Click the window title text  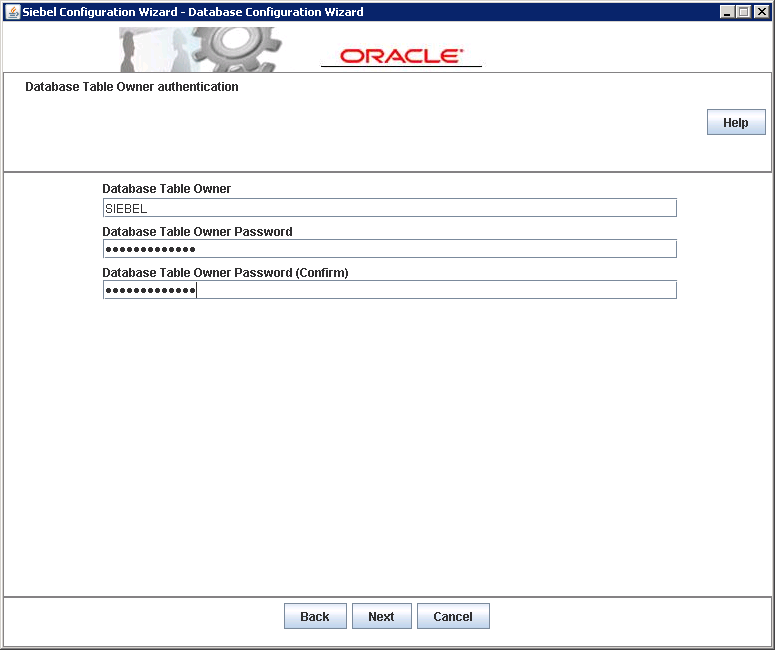click(x=193, y=12)
